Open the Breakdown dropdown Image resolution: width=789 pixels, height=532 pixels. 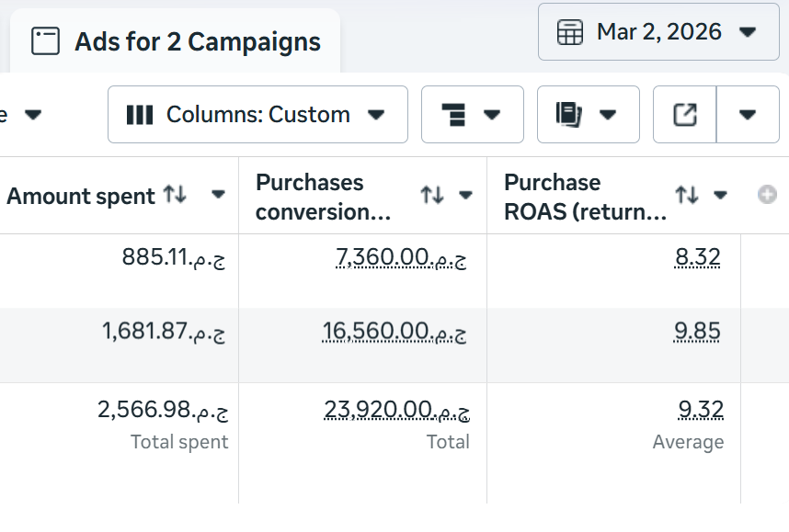pos(473,115)
